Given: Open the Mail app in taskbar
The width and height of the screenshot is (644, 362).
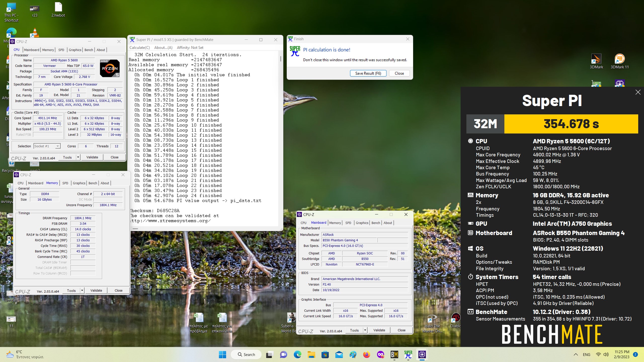Looking at the screenshot, I should pyautogui.click(x=339, y=354).
